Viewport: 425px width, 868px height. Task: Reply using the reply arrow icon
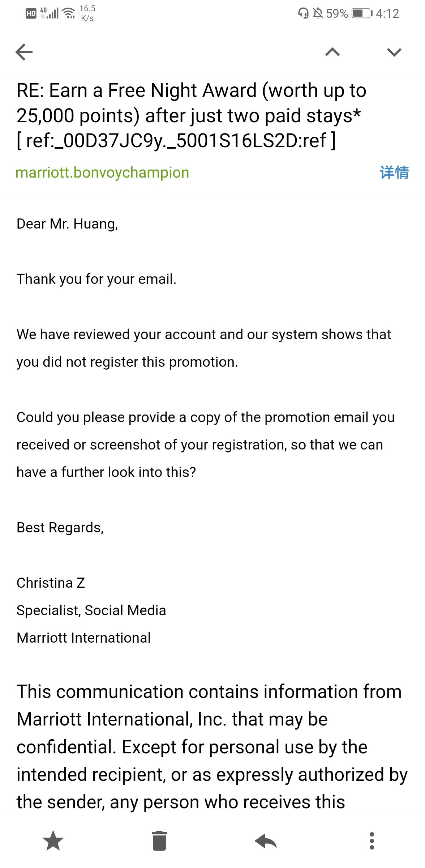(x=266, y=841)
